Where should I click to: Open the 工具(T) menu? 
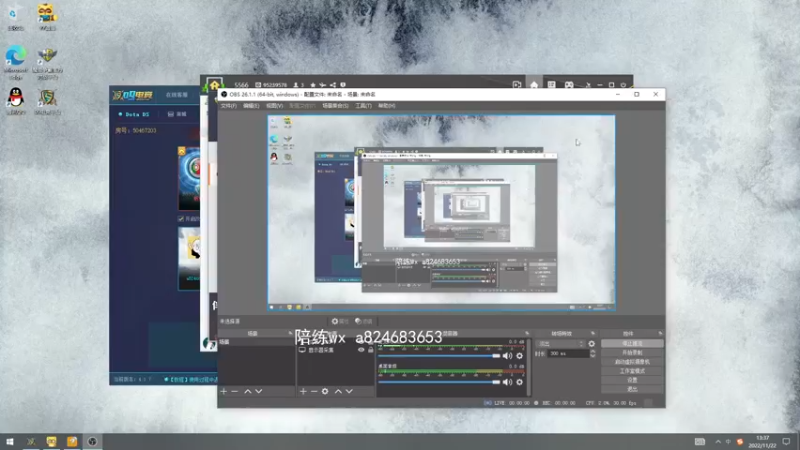point(363,106)
